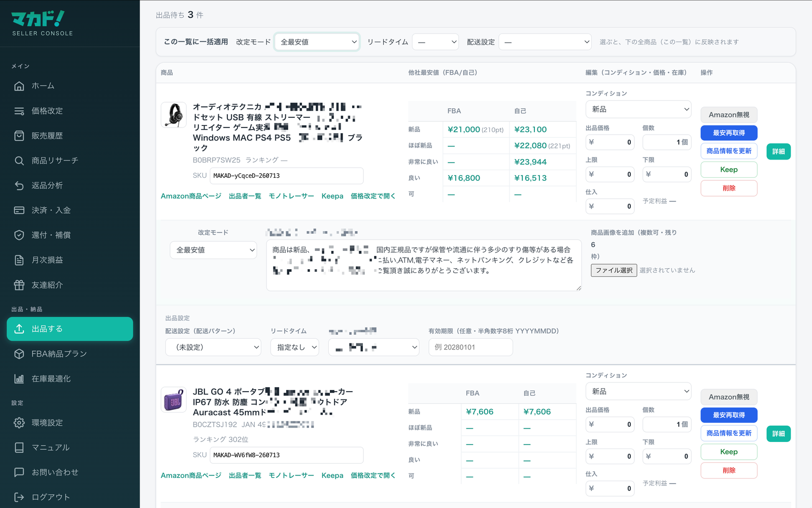Image resolution: width=812 pixels, height=508 pixels.
Task: Expand the bulk 改定モード dropdown
Action: [317, 42]
